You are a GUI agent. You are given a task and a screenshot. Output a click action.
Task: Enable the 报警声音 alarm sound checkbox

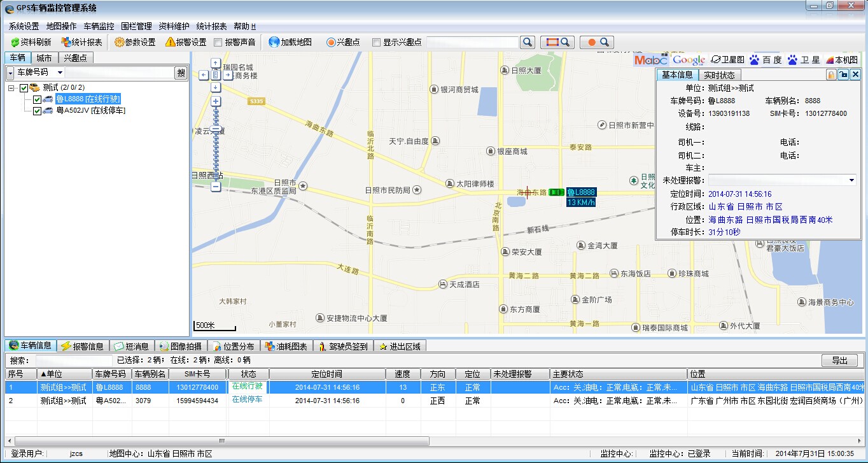pyautogui.click(x=218, y=43)
